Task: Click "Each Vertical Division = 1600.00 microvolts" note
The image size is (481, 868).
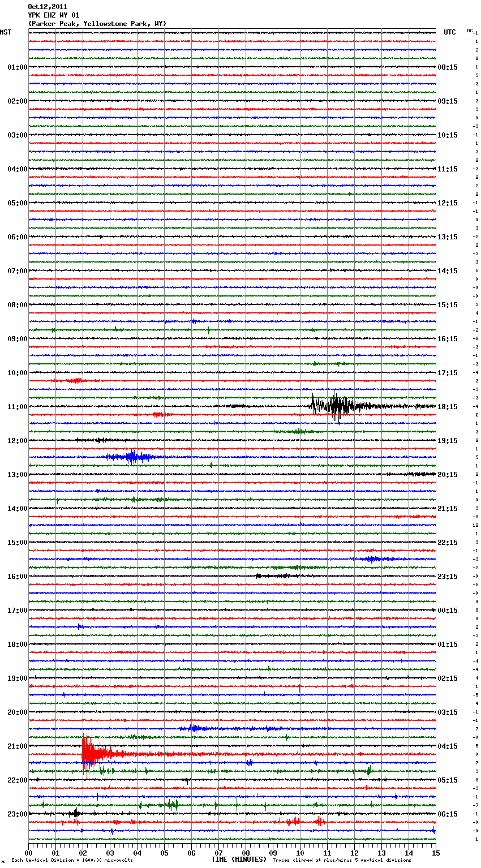Action: pyautogui.click(x=72, y=860)
